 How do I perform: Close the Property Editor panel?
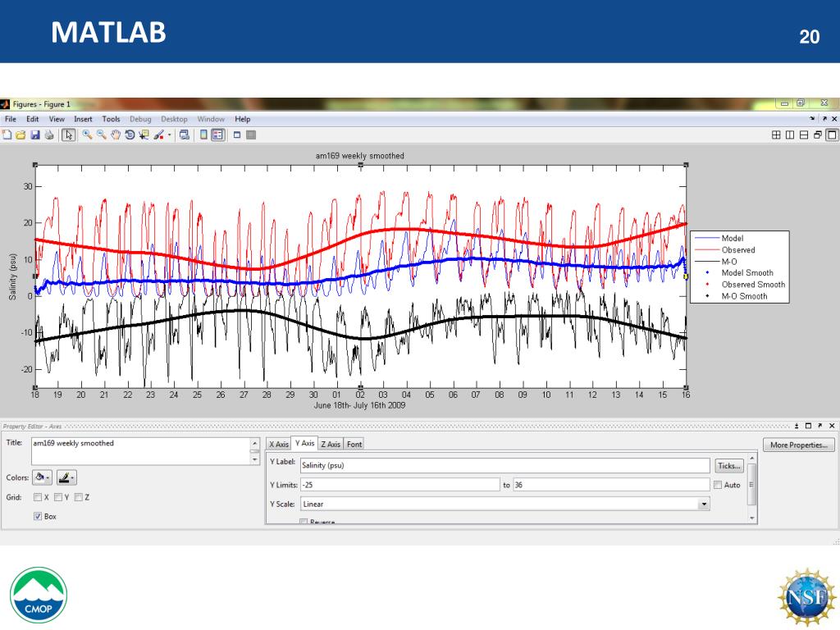click(x=832, y=426)
